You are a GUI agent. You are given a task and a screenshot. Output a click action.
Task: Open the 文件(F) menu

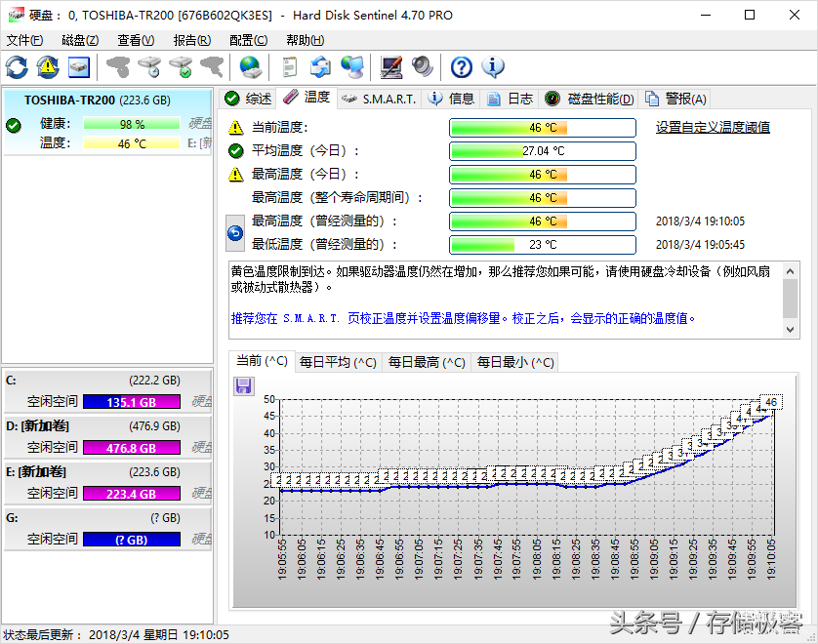click(x=24, y=40)
